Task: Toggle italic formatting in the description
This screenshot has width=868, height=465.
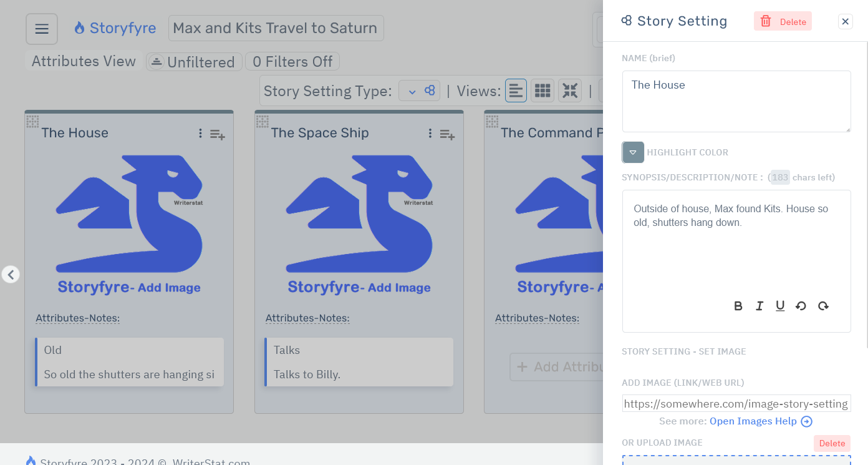Action: [759, 306]
